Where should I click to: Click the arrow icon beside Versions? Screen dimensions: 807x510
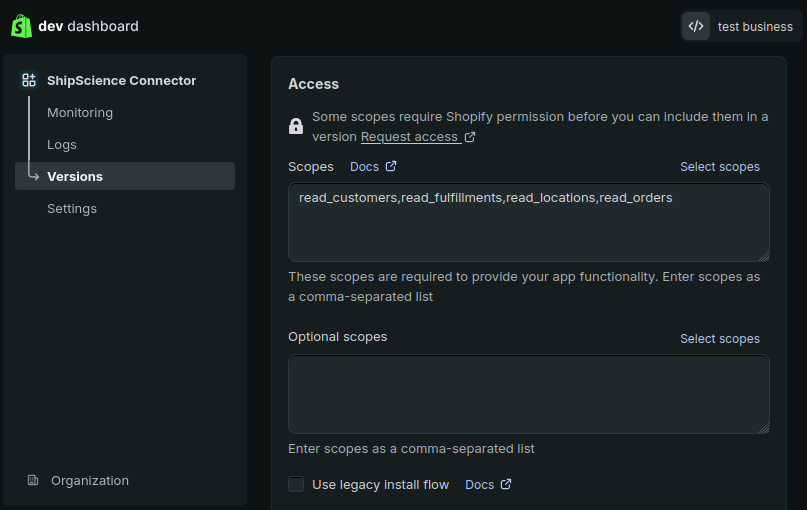[x=33, y=176]
